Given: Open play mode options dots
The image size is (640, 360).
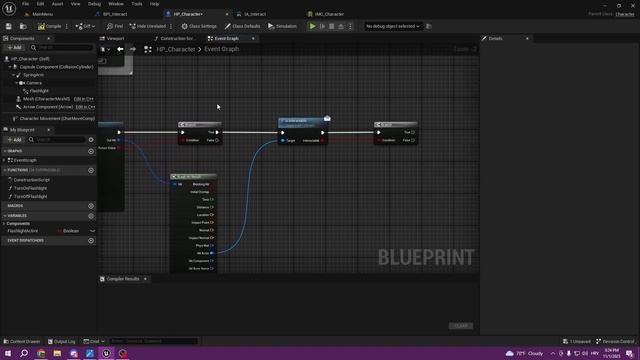Looking at the screenshot, I should coord(350,26).
